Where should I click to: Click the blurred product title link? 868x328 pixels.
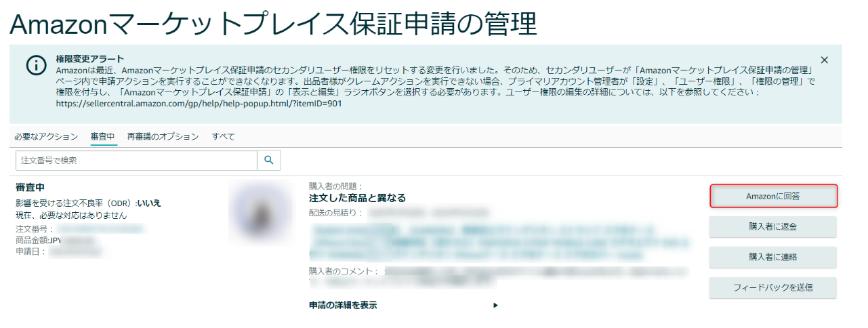[x=500, y=243]
